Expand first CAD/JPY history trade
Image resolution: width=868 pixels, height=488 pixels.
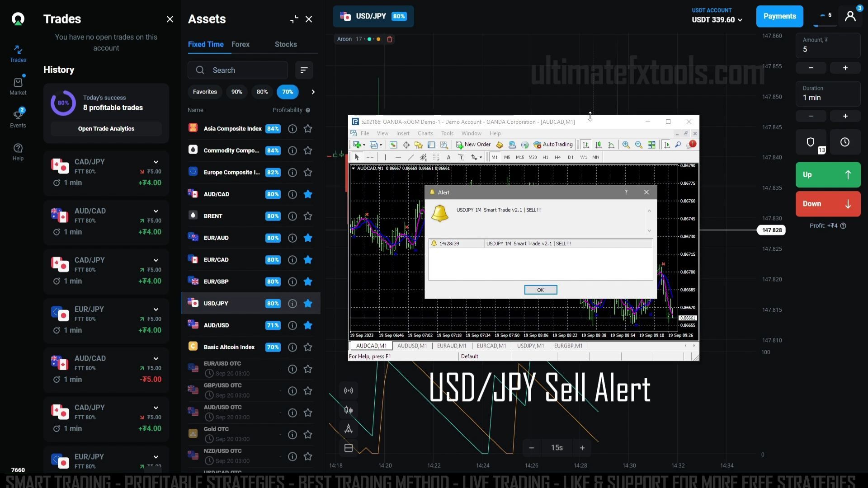(156, 162)
